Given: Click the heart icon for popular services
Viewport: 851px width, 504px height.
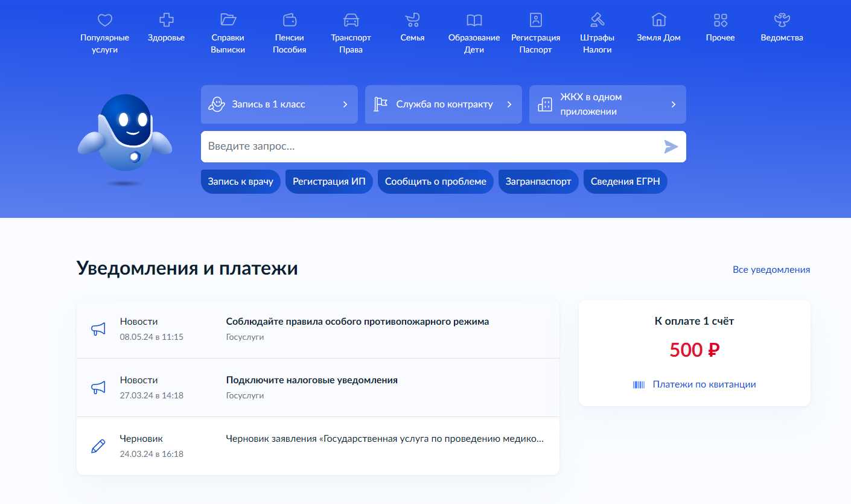Looking at the screenshot, I should tap(105, 20).
